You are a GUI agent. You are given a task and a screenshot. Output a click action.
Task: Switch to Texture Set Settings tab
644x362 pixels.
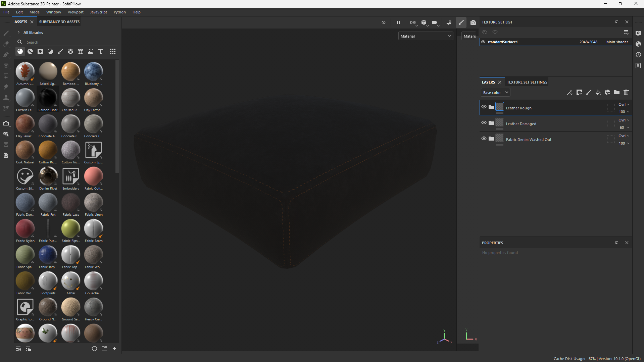527,82
